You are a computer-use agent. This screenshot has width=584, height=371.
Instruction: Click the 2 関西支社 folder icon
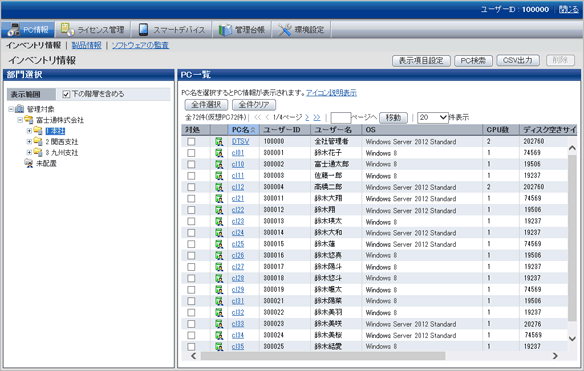click(38, 142)
